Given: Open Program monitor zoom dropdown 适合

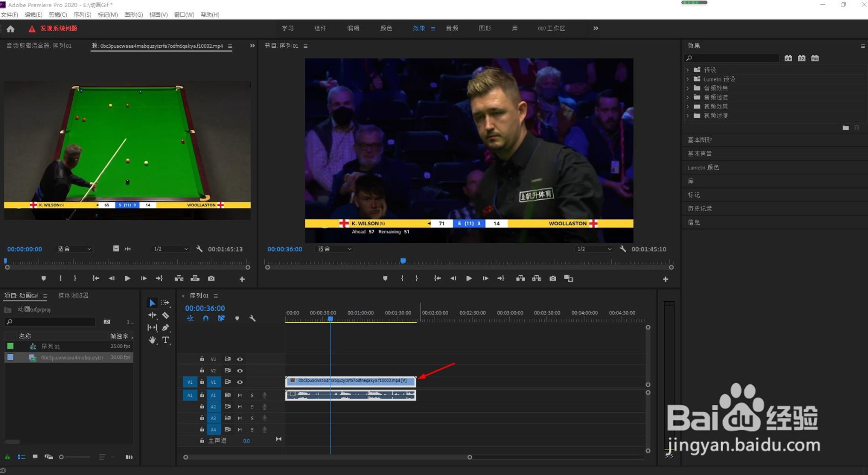Looking at the screenshot, I should point(335,249).
